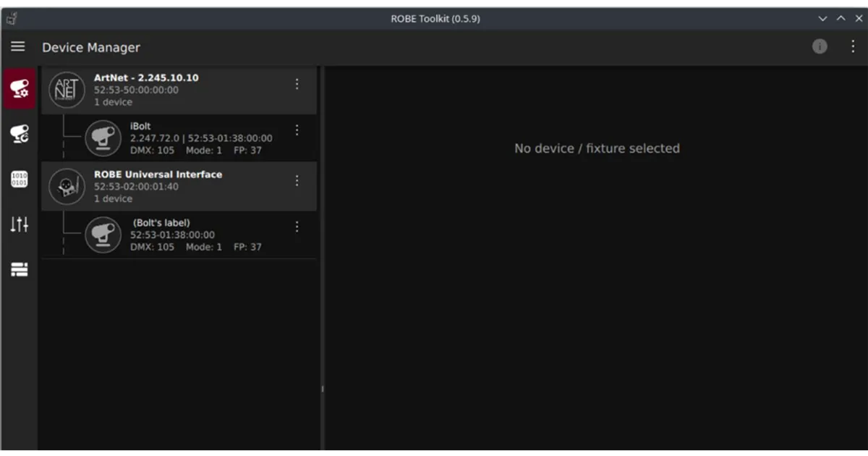Click the ArtNet logo circle icon

67,89
